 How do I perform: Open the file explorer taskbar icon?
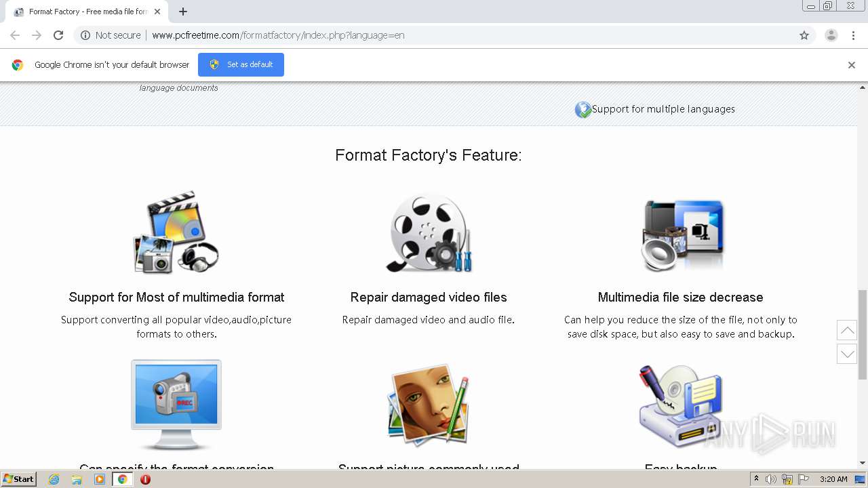[x=77, y=479]
